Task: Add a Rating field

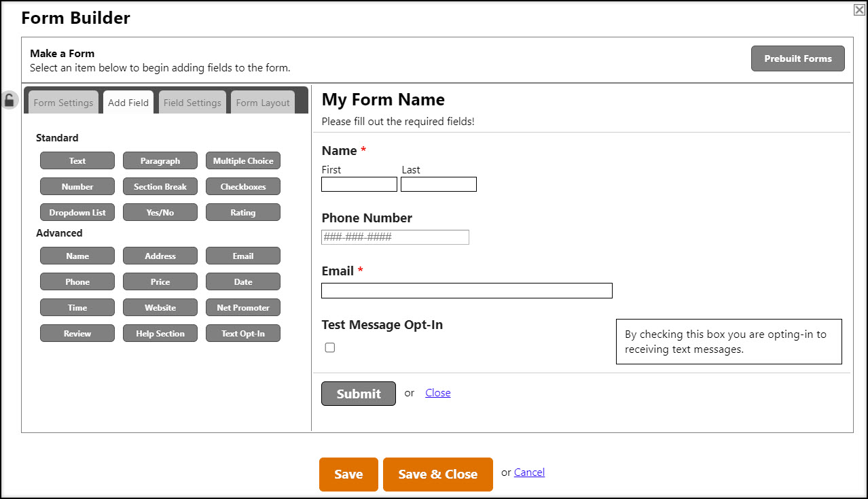Action: [242, 212]
